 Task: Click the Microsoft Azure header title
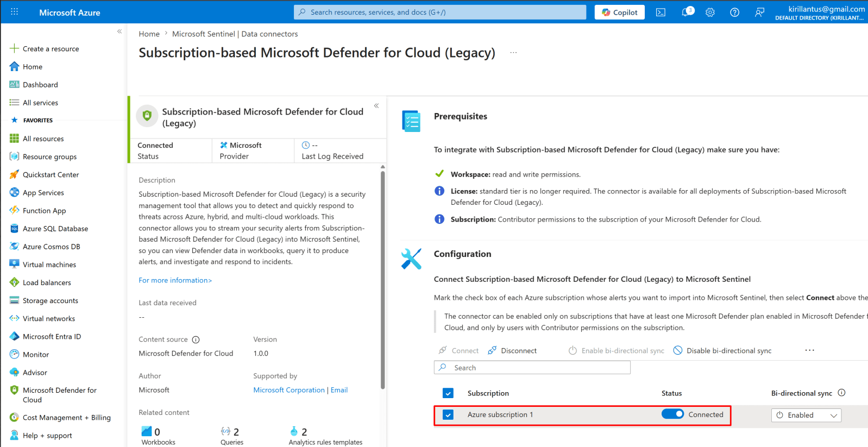(70, 12)
